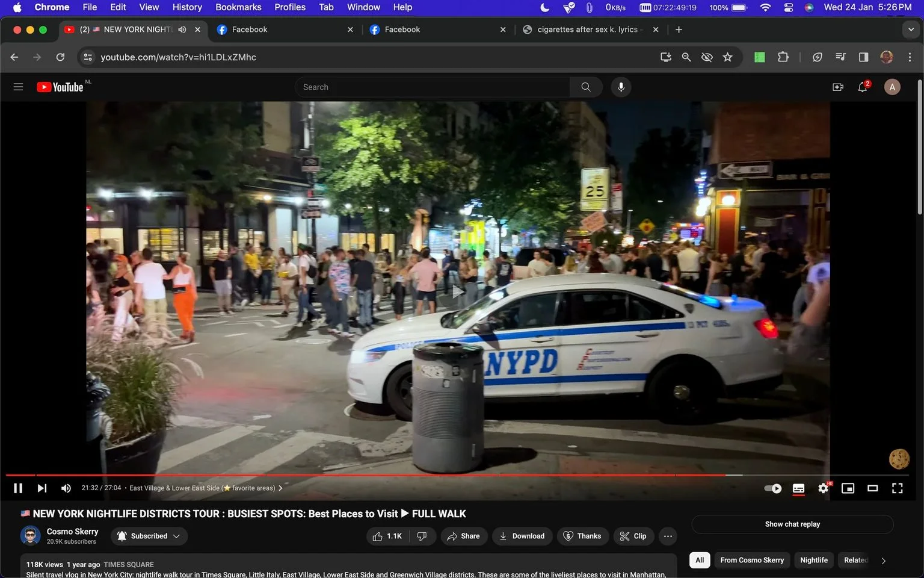This screenshot has width=924, height=578.
Task: Enter full screen mode
Action: click(897, 488)
